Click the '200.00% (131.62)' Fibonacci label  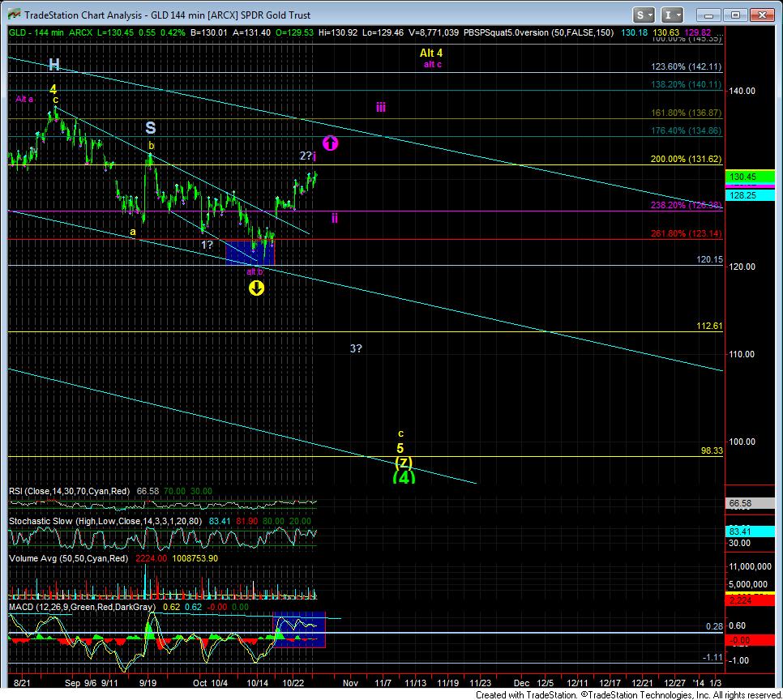(x=686, y=160)
